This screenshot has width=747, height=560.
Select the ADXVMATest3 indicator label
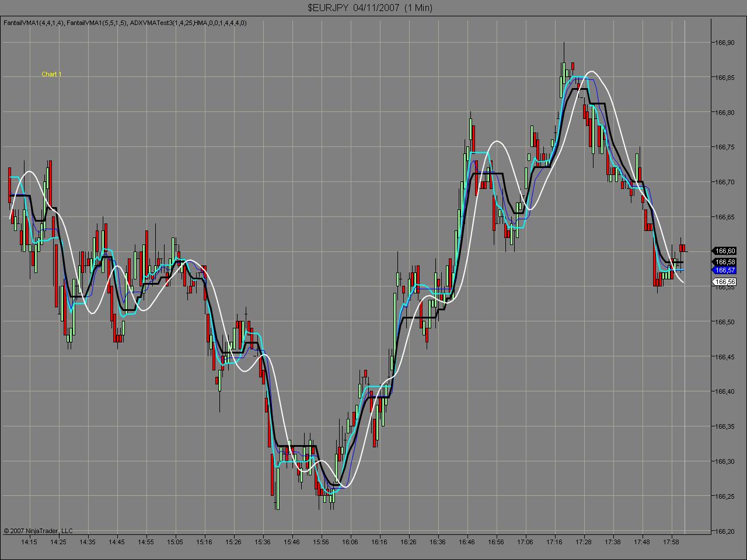point(188,23)
